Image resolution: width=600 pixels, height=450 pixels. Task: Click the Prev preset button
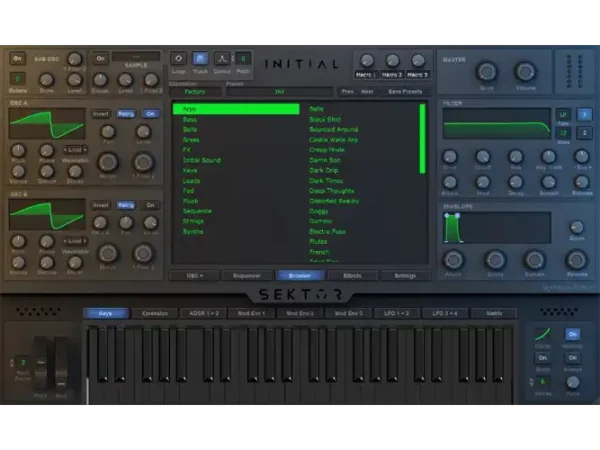coord(347,92)
